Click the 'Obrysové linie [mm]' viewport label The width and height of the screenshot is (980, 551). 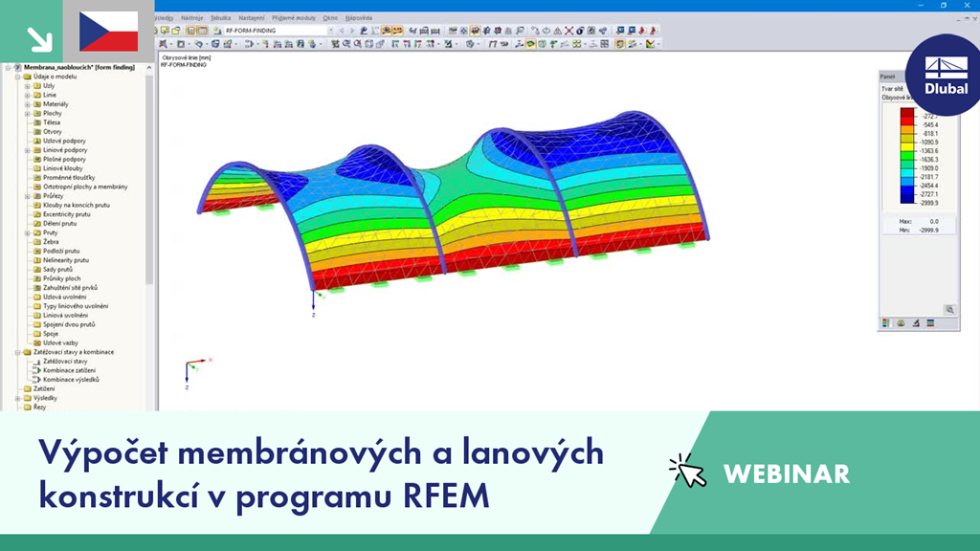187,57
